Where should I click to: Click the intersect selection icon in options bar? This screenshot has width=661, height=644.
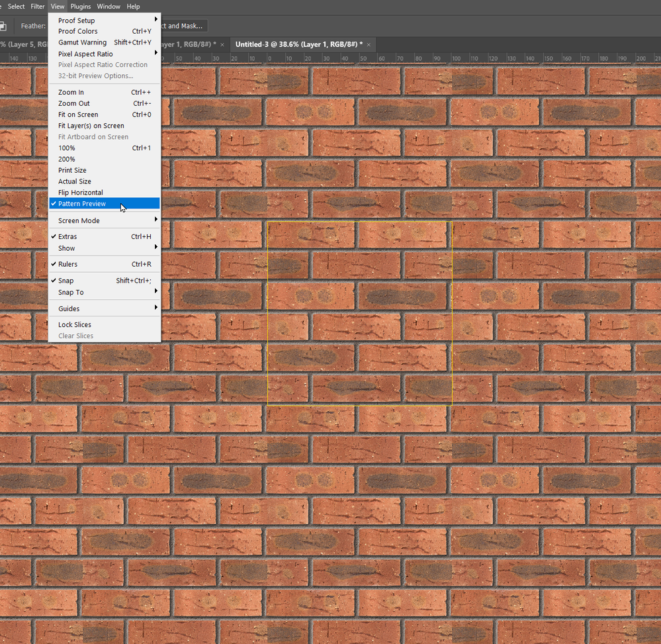(x=3, y=26)
